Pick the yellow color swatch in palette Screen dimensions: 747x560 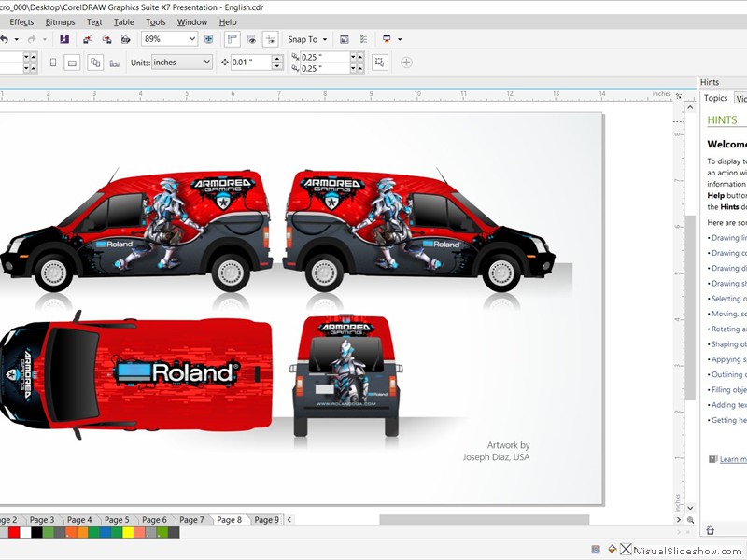click(x=128, y=532)
